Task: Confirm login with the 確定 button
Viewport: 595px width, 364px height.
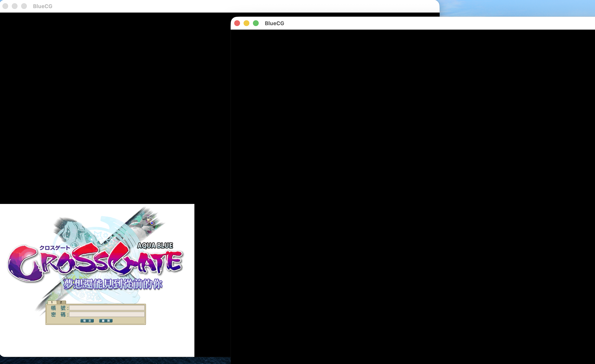Action: click(x=87, y=321)
